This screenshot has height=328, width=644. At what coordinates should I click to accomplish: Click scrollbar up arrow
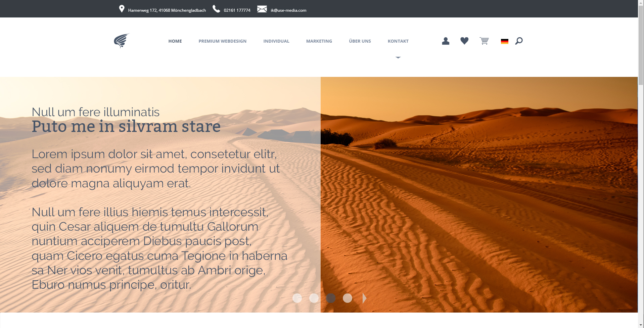[x=641, y=2]
